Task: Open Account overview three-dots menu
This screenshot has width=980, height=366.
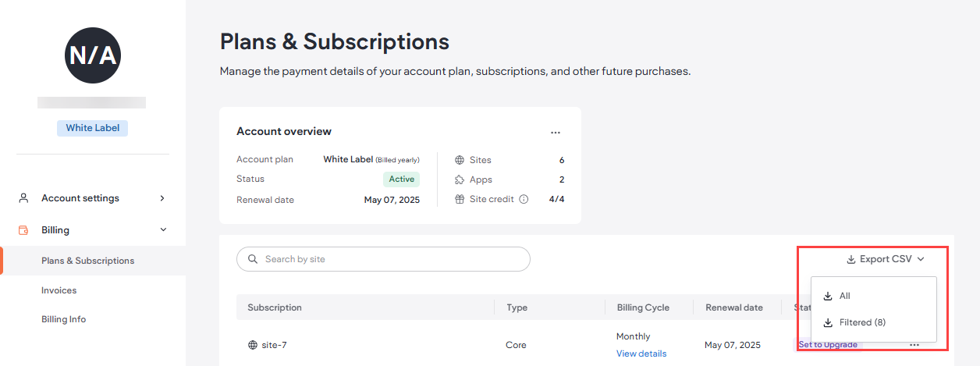Action: pos(556,132)
